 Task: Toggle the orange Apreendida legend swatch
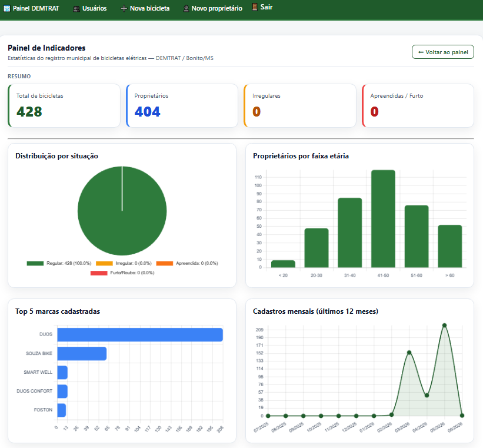[165, 263]
